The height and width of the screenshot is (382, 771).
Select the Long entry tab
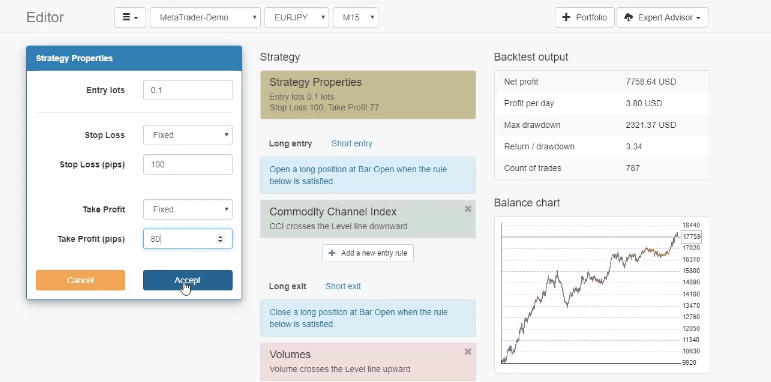[x=290, y=144]
